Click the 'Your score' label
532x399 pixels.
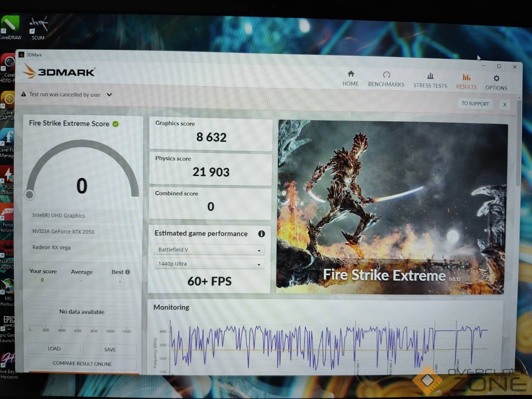43,271
